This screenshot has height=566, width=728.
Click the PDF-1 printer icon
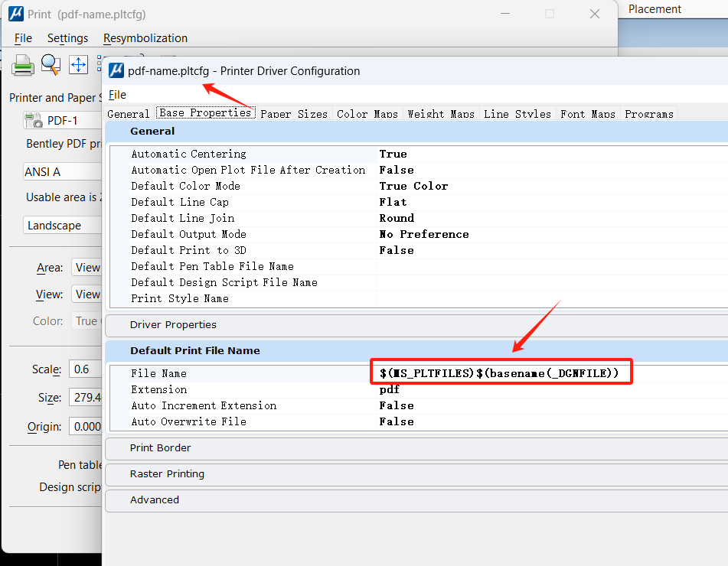[34, 120]
